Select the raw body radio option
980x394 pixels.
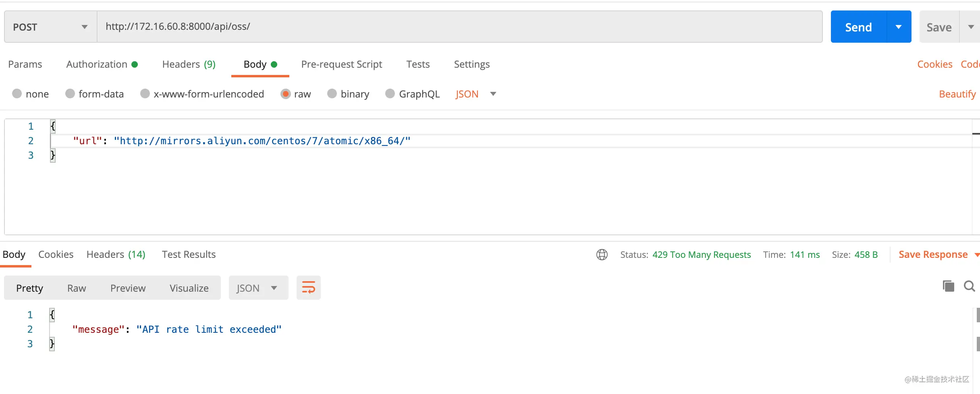pos(285,94)
